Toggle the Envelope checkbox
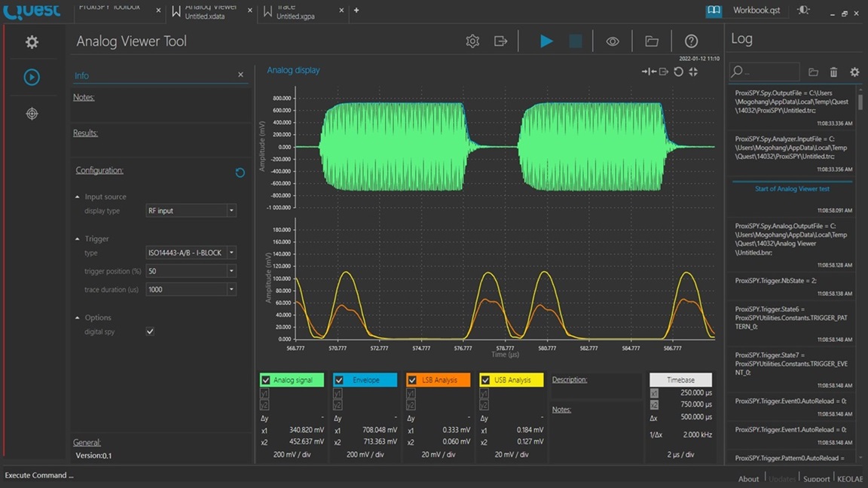The width and height of the screenshot is (868, 488). [x=339, y=380]
